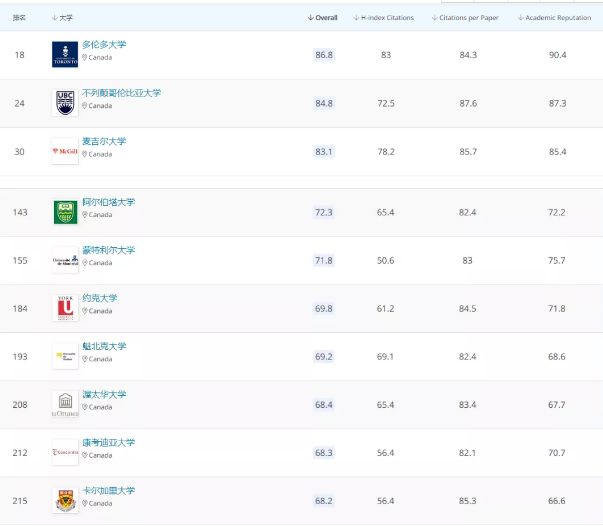This screenshot has width=603, height=526.
Task: Sort table by Overall column
Action: point(322,18)
